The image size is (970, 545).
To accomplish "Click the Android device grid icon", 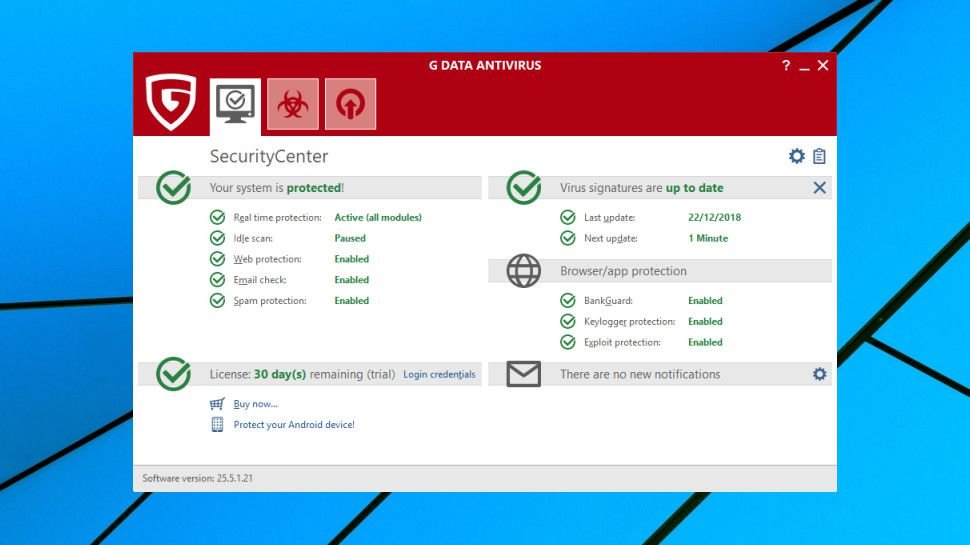I will click(217, 424).
